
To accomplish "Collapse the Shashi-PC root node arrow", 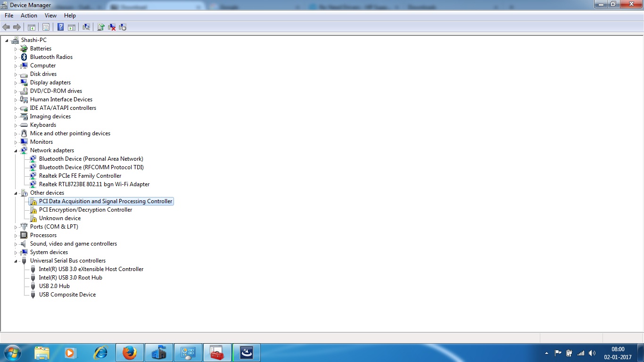I will click(7, 41).
